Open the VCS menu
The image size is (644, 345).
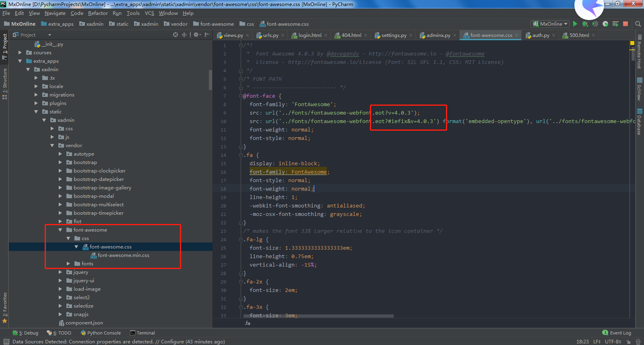[x=149, y=13]
